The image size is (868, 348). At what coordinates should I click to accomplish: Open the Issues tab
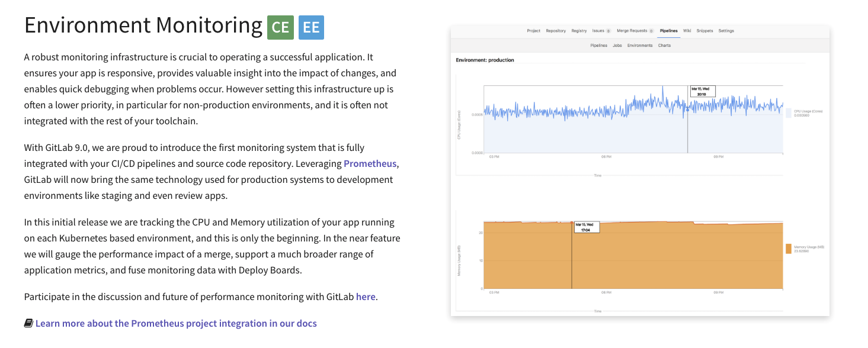coord(598,31)
